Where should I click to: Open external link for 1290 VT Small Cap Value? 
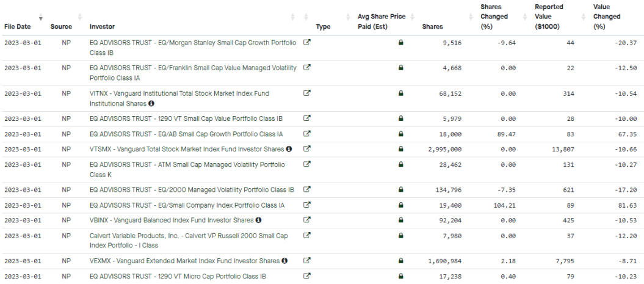click(306, 118)
